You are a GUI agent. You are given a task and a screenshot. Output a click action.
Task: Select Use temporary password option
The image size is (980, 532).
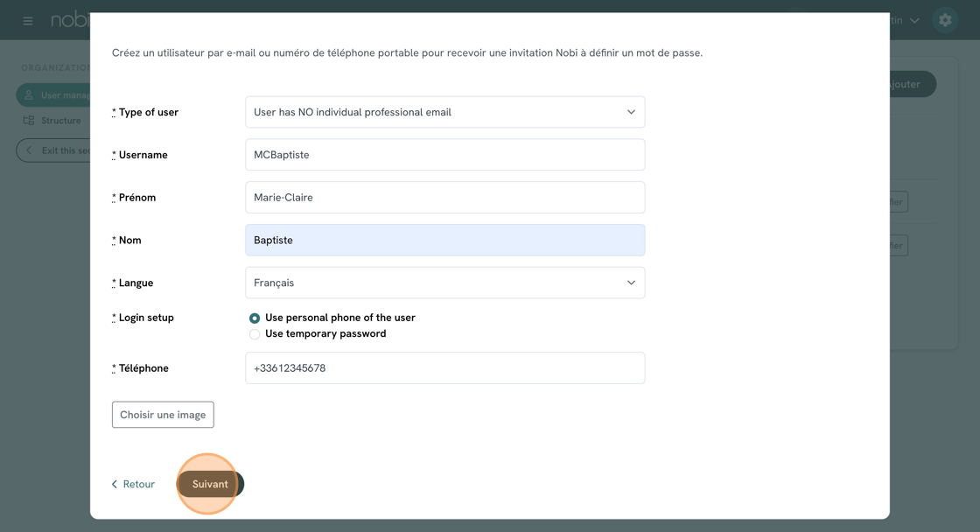[x=255, y=334]
